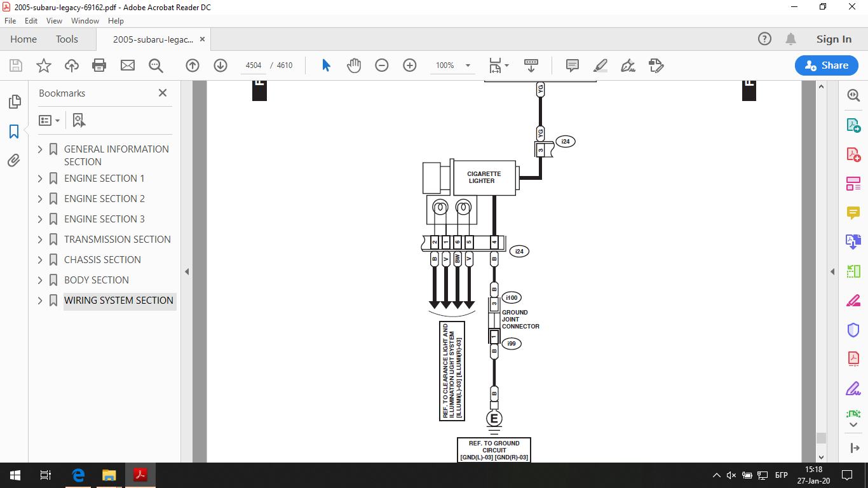The height and width of the screenshot is (488, 868).
Task: Open the Windows Start menu
Action: click(15, 475)
